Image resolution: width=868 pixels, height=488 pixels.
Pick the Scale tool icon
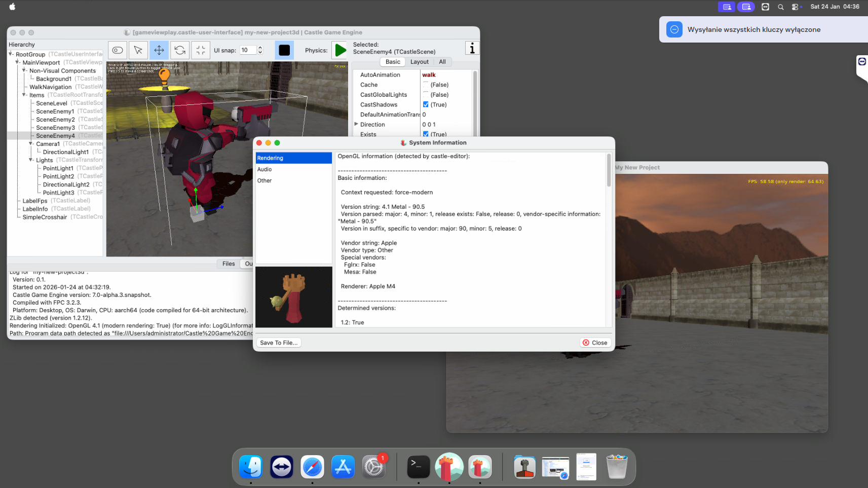click(201, 50)
